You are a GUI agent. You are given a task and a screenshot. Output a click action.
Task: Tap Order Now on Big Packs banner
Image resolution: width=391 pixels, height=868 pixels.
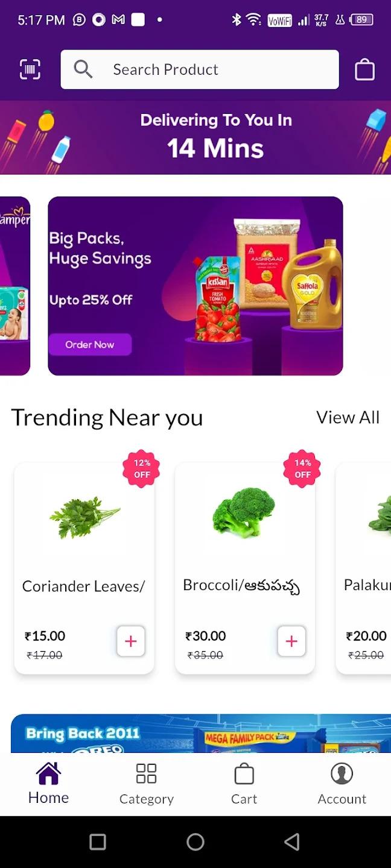pos(90,345)
